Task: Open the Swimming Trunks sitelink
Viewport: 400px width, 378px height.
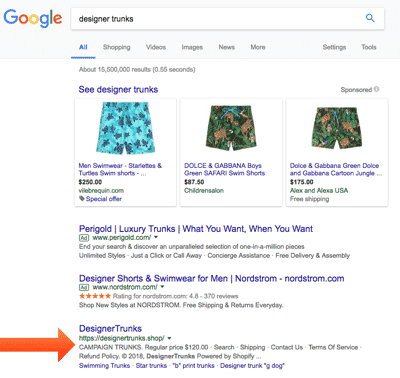Action: (104, 366)
